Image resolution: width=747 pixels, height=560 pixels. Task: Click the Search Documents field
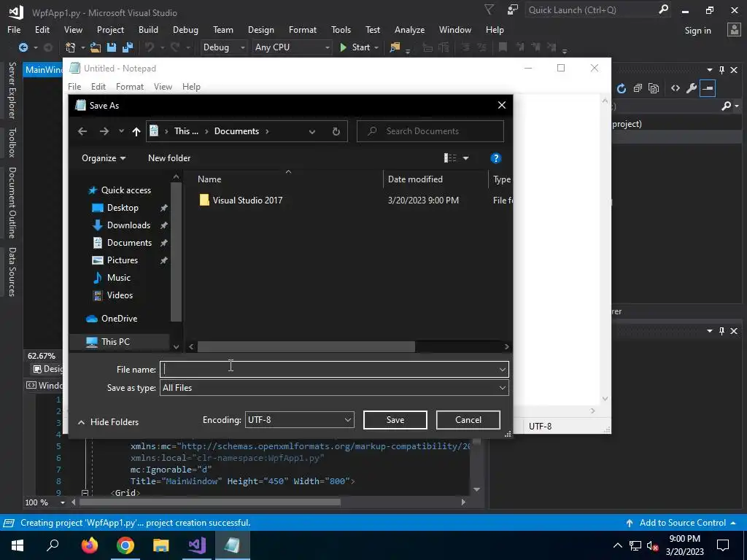coord(430,131)
